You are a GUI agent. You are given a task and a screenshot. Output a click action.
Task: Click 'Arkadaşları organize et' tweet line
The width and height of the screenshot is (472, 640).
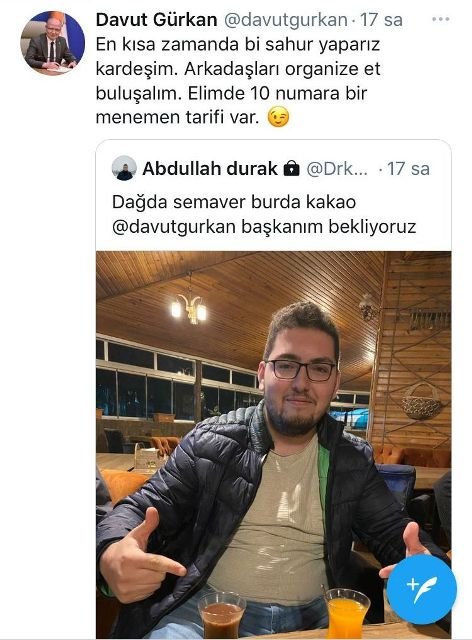pyautogui.click(x=282, y=69)
